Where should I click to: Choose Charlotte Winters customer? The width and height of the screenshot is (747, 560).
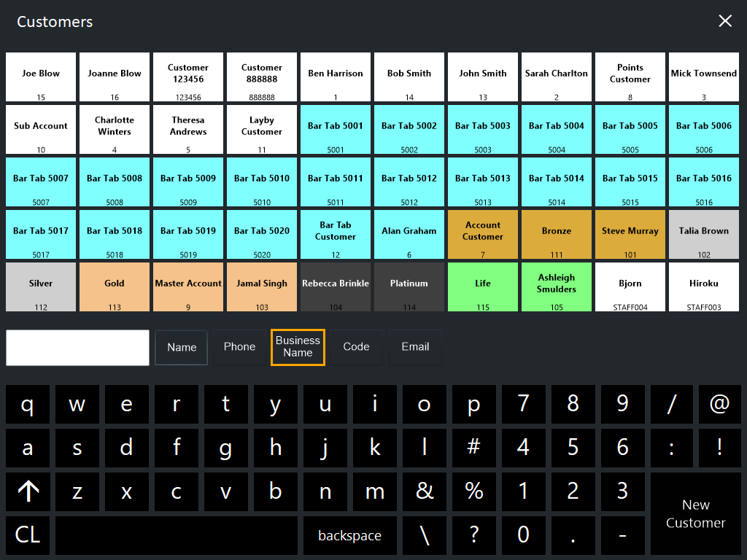115,130
